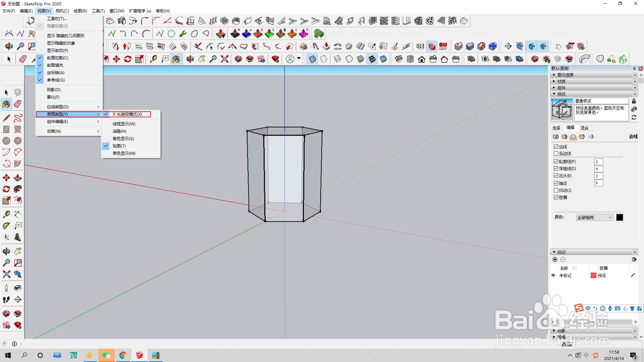Select the Move tool in left toolbar
Image resolution: width=644 pixels, height=362 pixels.
coord(6,178)
